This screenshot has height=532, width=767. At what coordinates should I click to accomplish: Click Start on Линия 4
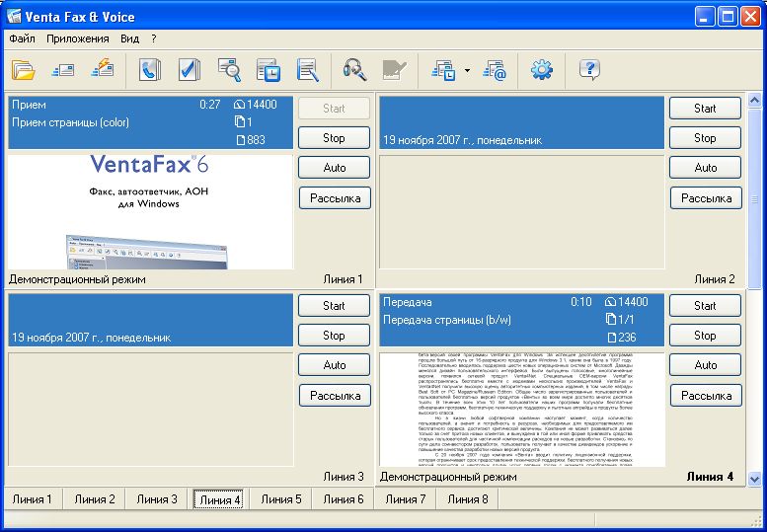(705, 306)
